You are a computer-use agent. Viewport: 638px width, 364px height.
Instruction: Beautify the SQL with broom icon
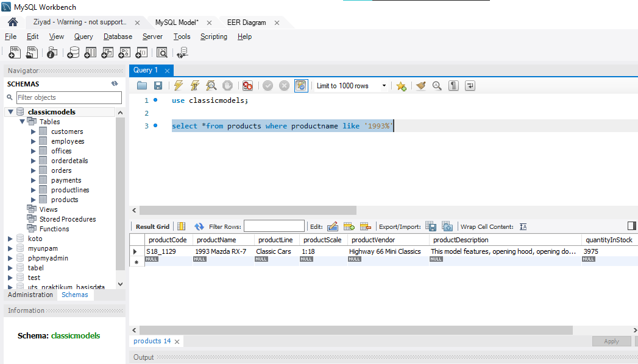click(420, 86)
